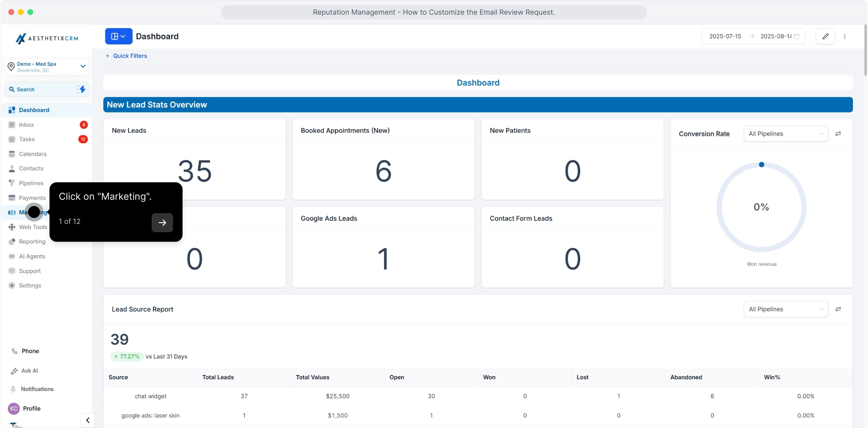Click the Settings gear icon

pyautogui.click(x=12, y=286)
